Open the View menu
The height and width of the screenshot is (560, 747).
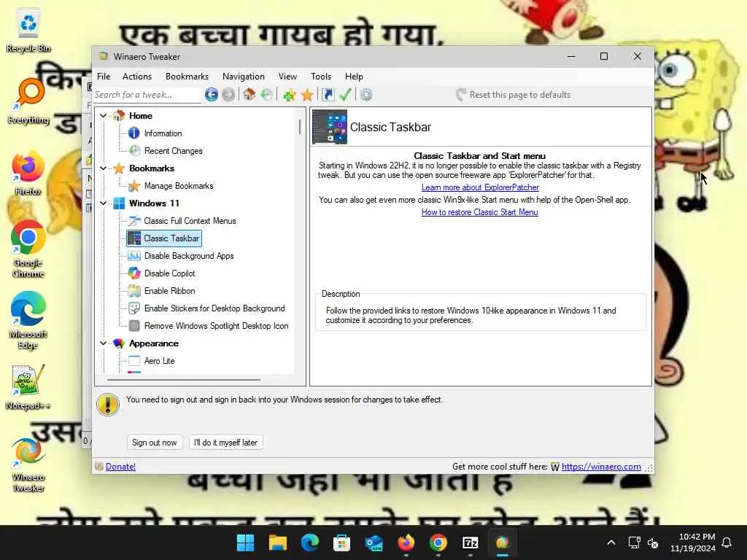(x=287, y=76)
